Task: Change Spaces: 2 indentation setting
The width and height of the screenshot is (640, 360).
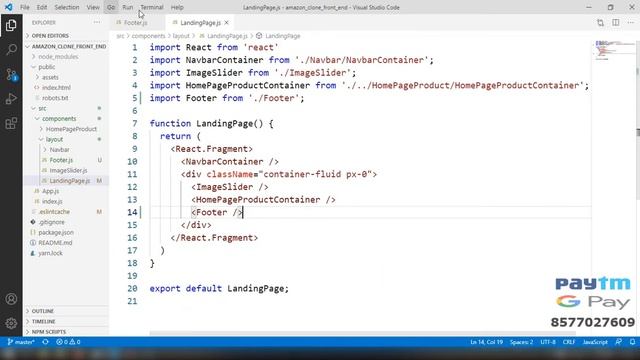Action: coord(522,342)
